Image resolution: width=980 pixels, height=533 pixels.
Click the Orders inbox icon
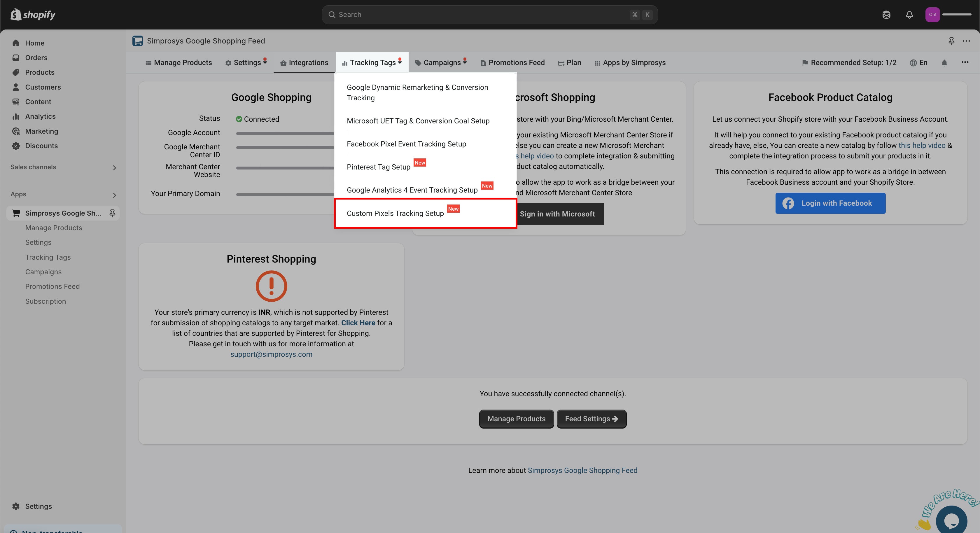[15, 57]
